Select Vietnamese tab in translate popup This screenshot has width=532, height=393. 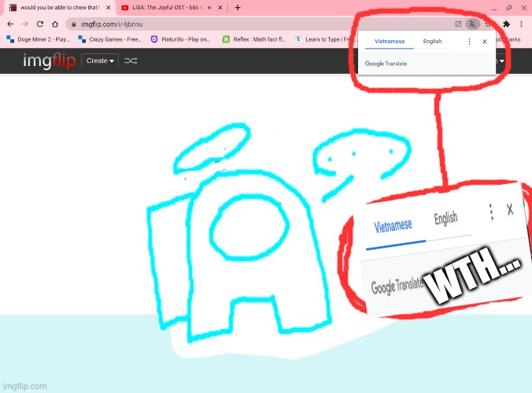(390, 42)
